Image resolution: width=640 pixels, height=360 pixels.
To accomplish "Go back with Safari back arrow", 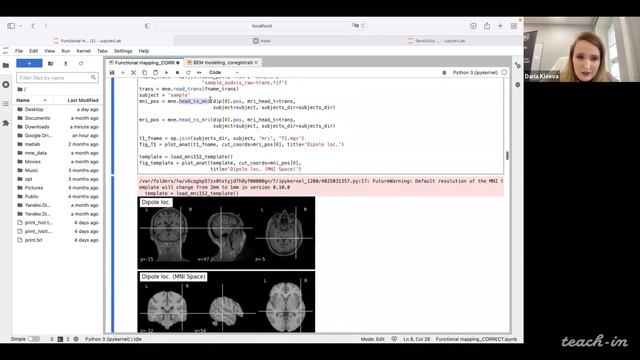I will [33, 26].
